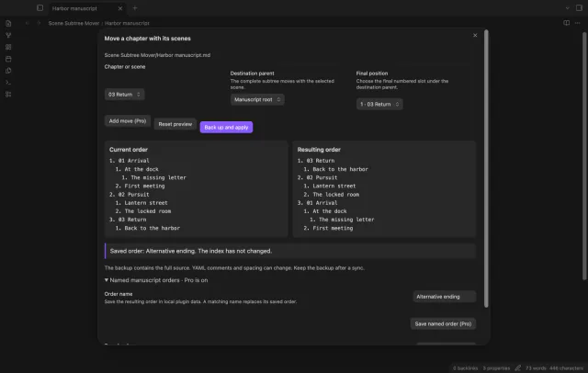Open the Destination parent dropdown
Viewport: 588px width, 373px height.
coord(257,99)
